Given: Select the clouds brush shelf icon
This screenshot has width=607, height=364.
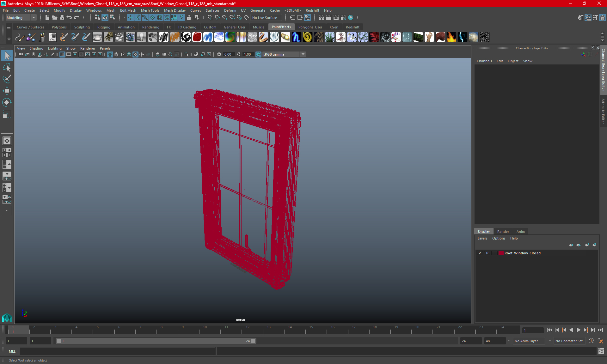Looking at the screenshot, I should [474, 37].
